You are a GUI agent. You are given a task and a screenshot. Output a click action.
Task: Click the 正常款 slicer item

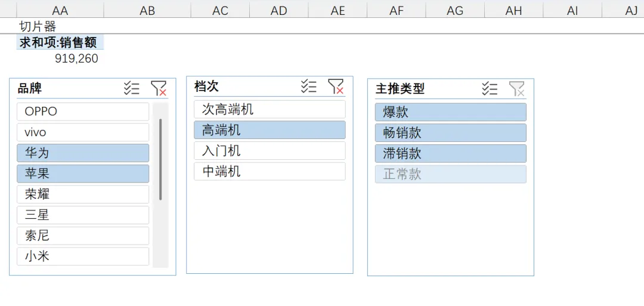451,174
